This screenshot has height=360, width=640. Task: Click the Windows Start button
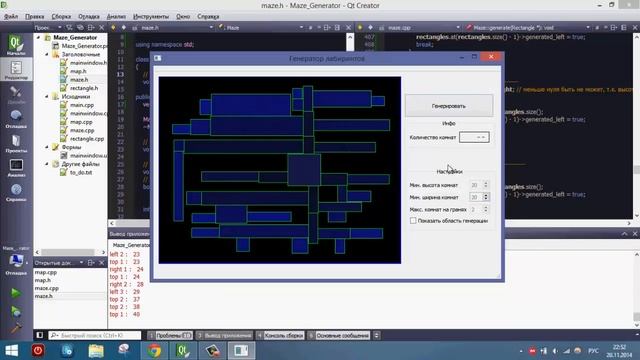(x=11, y=351)
